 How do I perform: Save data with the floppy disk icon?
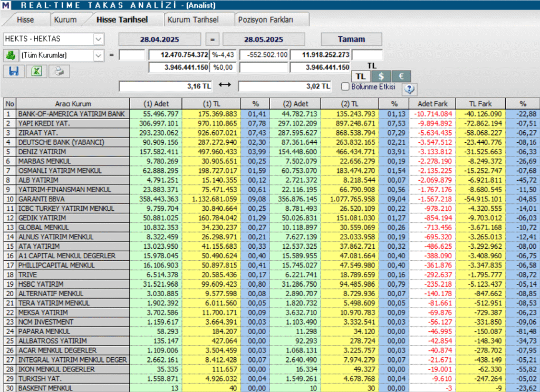click(14, 71)
